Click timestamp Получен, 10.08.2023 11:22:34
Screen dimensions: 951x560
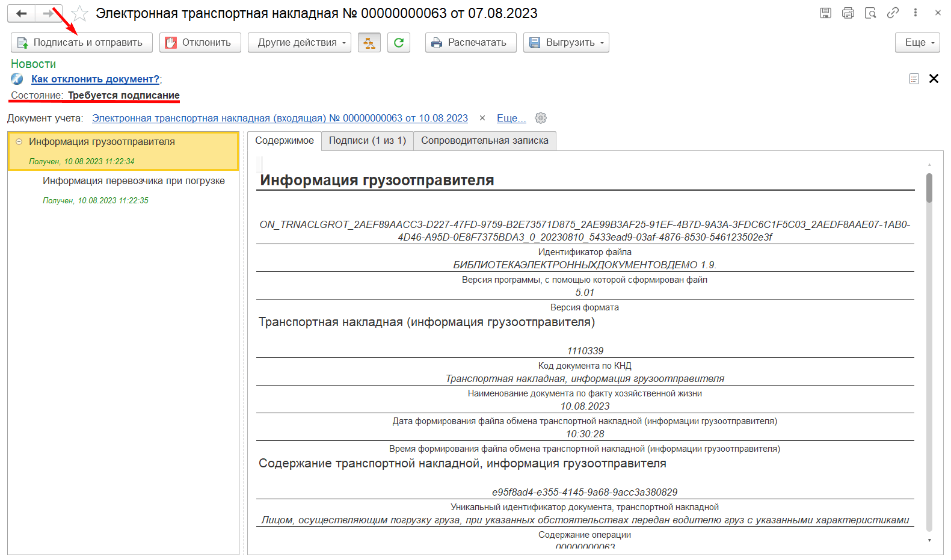82,161
